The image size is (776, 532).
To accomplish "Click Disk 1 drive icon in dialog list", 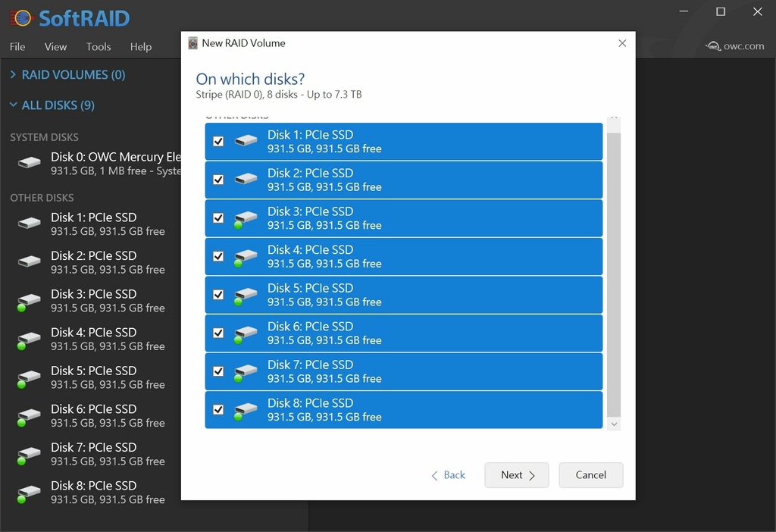I will 246,140.
